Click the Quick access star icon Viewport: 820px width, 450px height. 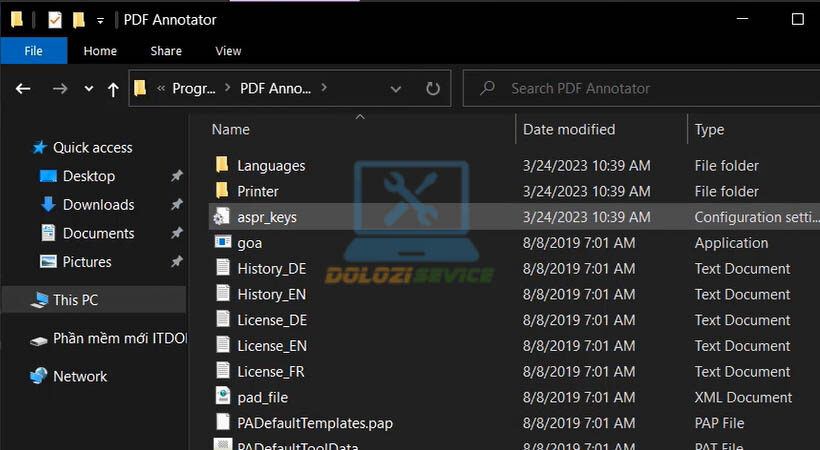39,147
